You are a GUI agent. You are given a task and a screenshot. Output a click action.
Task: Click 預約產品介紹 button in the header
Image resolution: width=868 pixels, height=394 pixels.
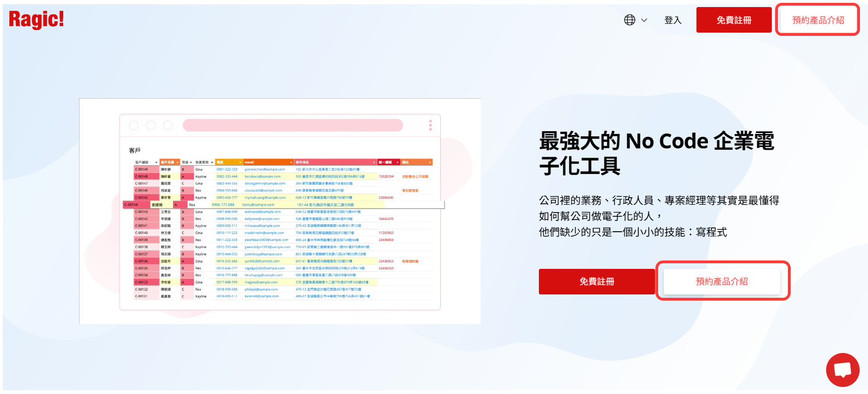tap(818, 20)
